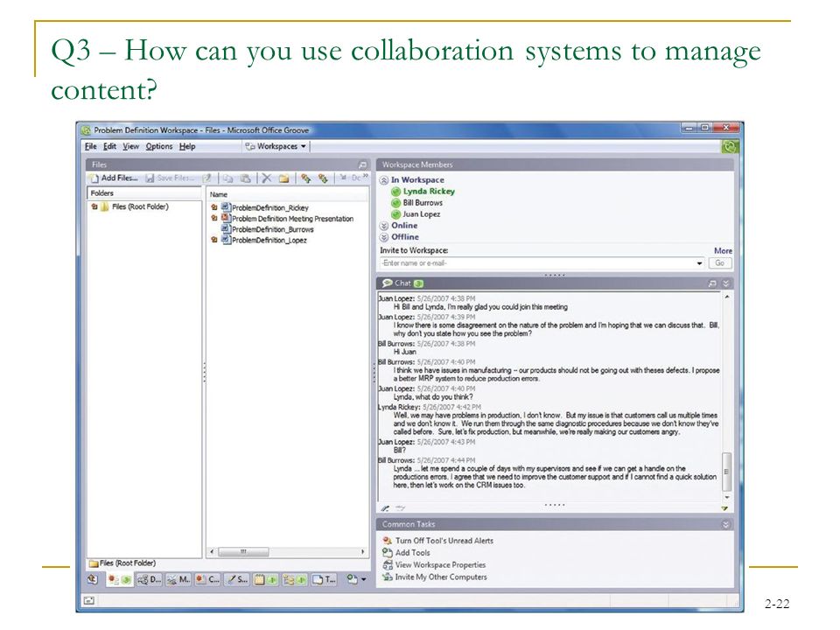840x630 pixels.
Task: Open the File menu
Action: pos(90,146)
